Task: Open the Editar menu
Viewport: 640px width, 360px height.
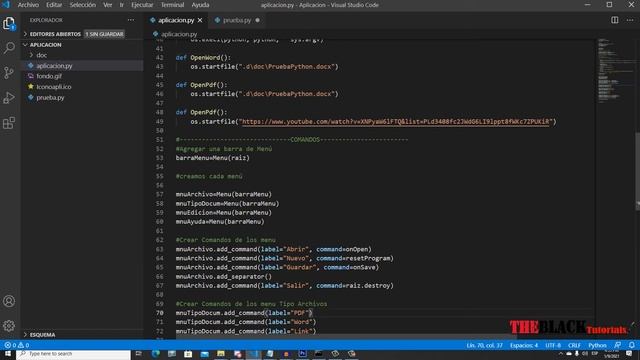Action: point(53,5)
